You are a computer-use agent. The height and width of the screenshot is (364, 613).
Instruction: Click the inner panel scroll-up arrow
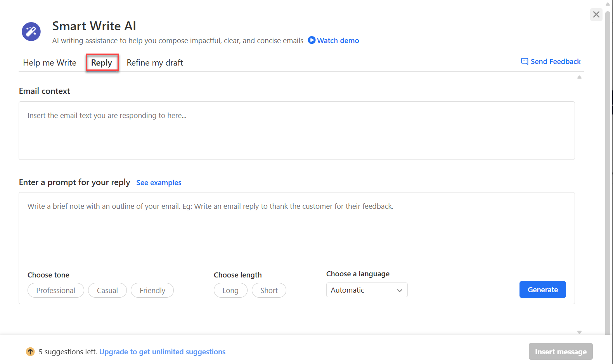(x=579, y=77)
